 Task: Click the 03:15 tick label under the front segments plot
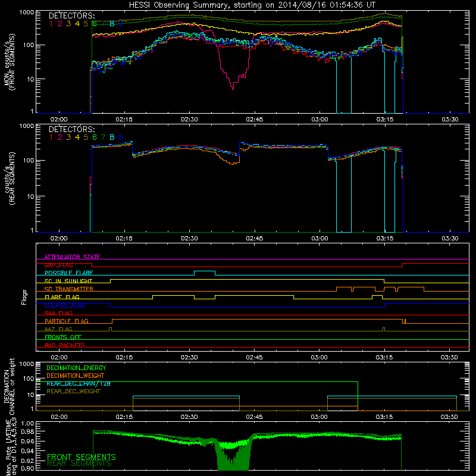tap(384, 120)
